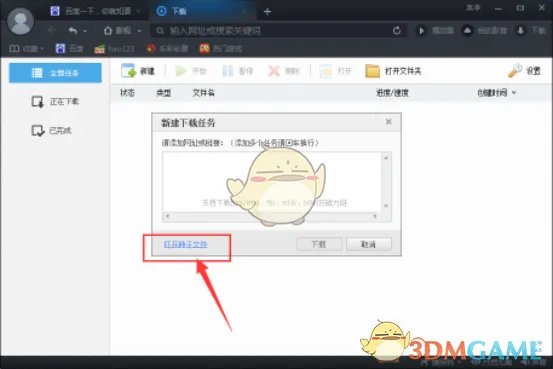Image resolution: width=553 pixels, height=369 pixels.
Task: Expand the undo arrow dropdown
Action: tap(85, 31)
